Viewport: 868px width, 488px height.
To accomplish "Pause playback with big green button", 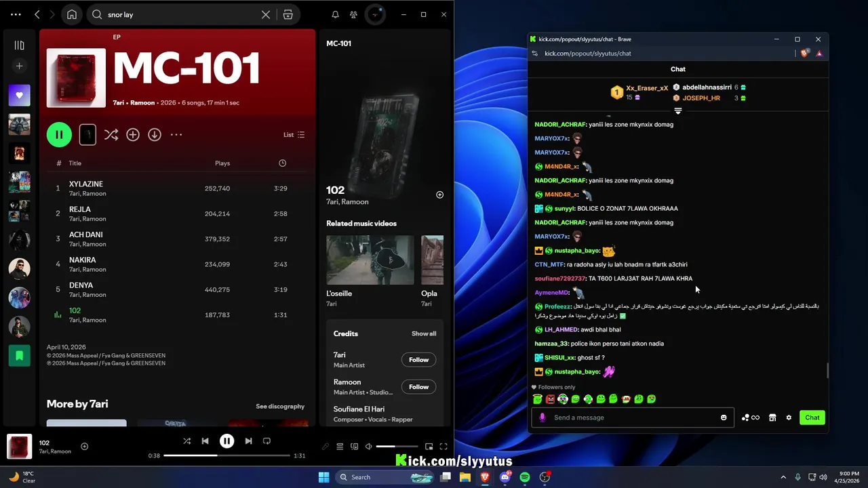I will click(59, 134).
